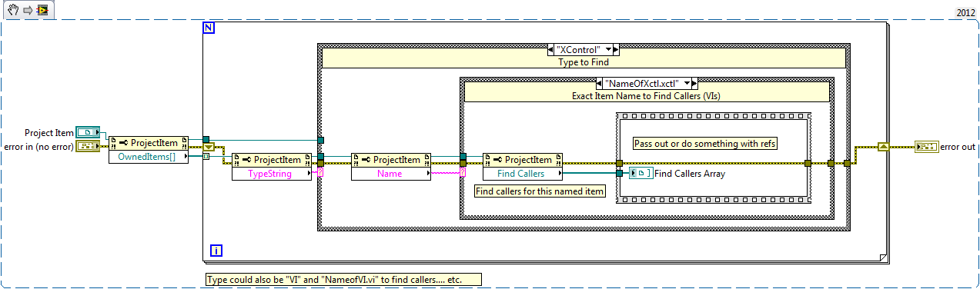Screen dimensions: 980x289
Task: Click the "Find callers for this named item" comment
Action: pos(540,191)
